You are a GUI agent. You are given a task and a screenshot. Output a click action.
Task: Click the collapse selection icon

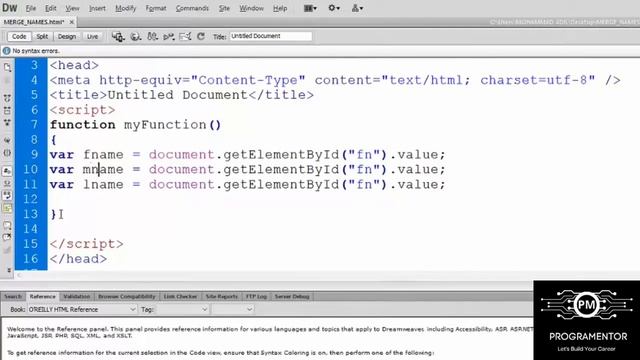point(7,111)
